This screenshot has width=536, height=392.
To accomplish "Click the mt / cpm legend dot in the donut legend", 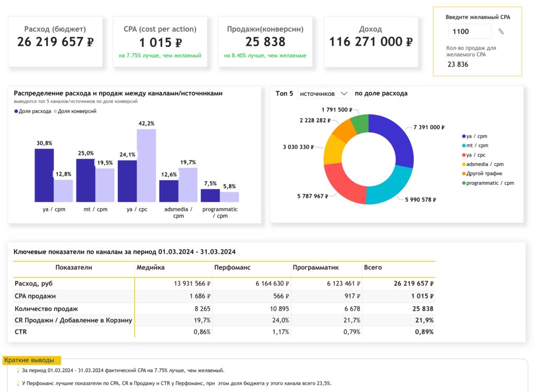I will coord(463,145).
